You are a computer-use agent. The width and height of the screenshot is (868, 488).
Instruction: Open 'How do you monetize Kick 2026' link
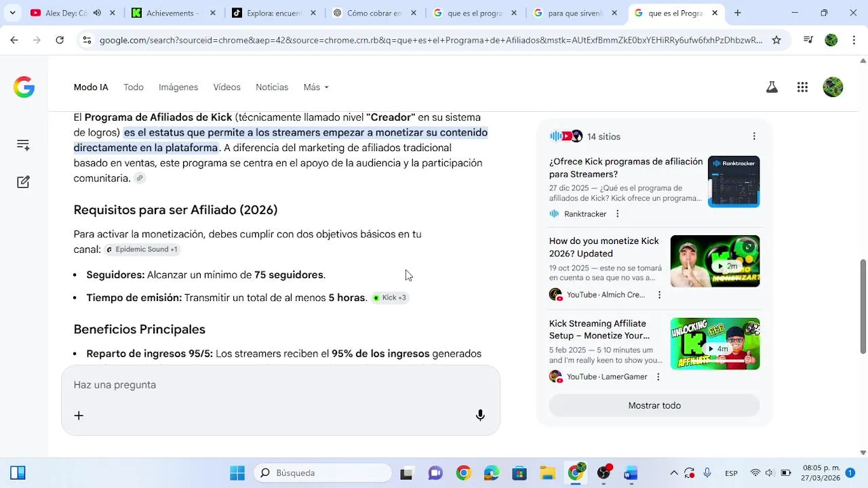604,247
